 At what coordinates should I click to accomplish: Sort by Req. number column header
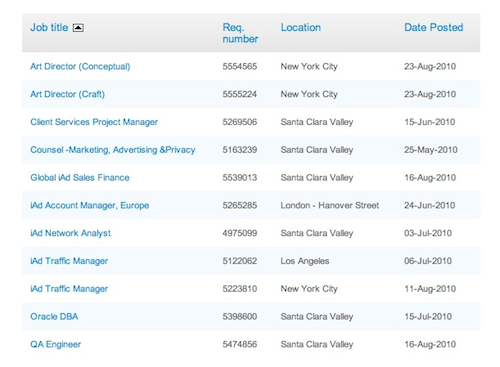(x=240, y=33)
